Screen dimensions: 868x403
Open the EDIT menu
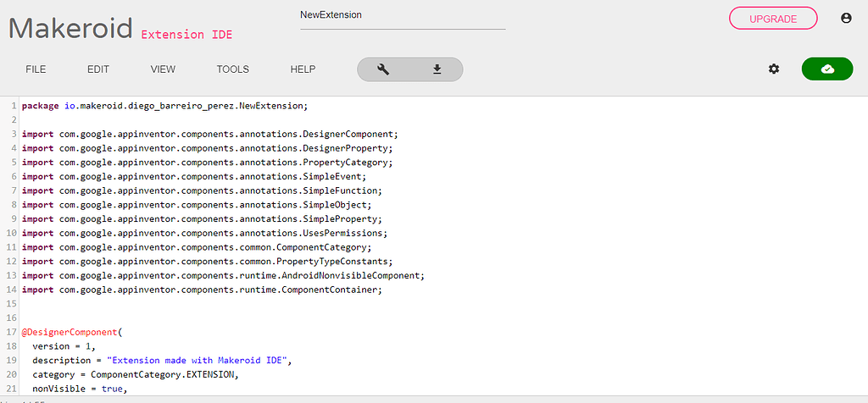pos(98,69)
